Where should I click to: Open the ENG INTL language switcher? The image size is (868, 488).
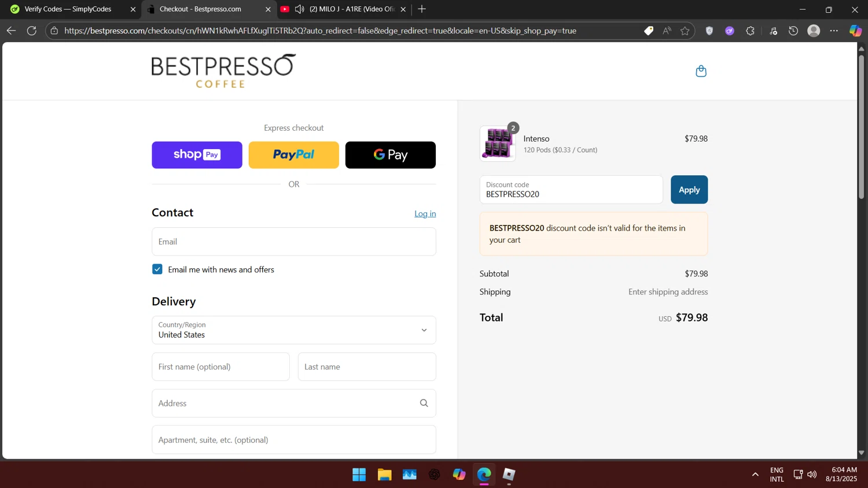click(777, 475)
